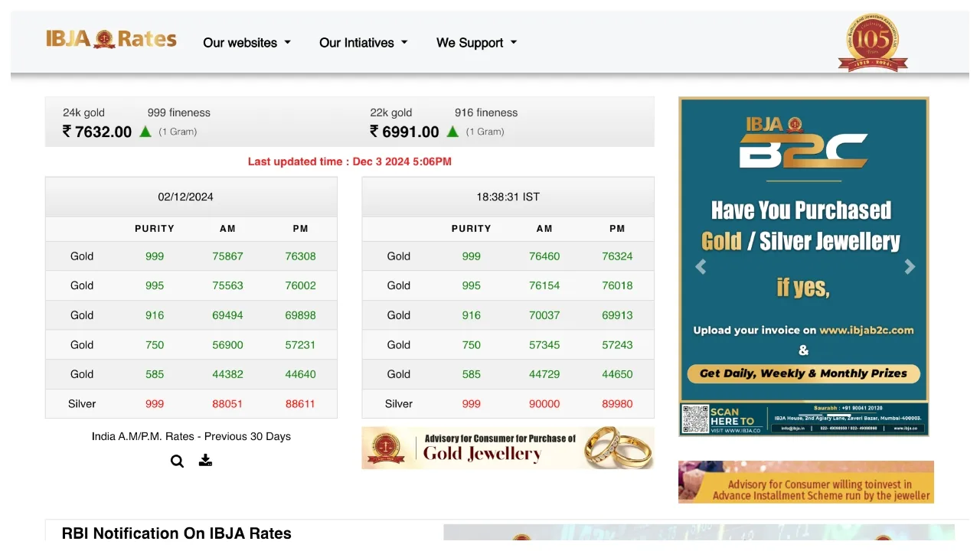Open the Advance Installment Scheme advisory banner
The image size is (980, 551).
coord(805,482)
